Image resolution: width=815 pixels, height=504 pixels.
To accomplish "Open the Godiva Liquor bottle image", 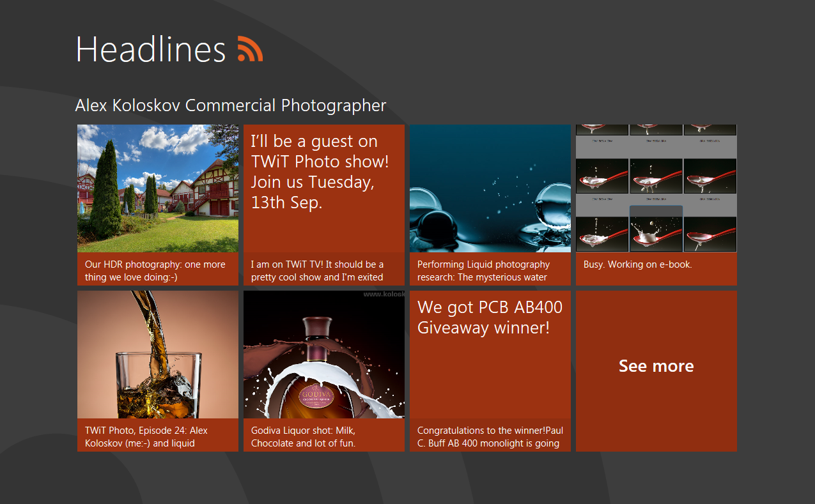I will (324, 355).
